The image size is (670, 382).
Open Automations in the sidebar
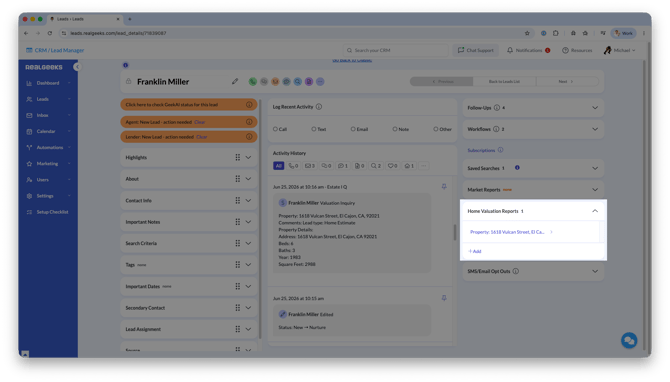tap(48, 147)
